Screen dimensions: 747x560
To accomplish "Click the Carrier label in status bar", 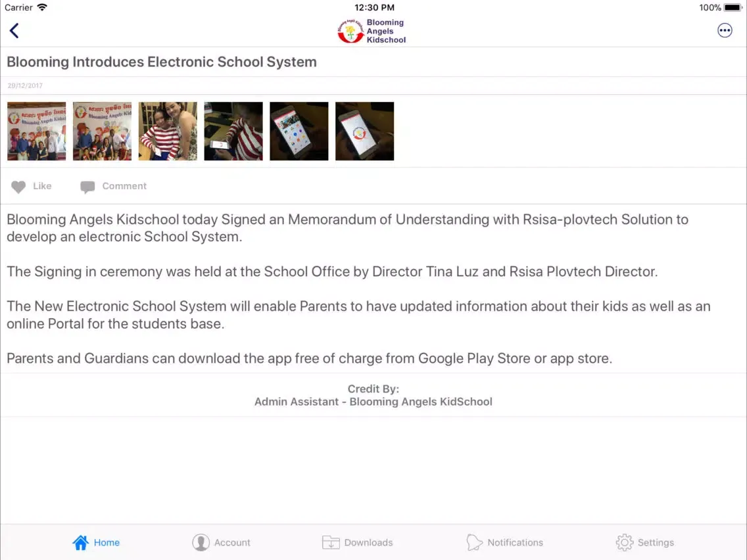I will pyautogui.click(x=18, y=8).
